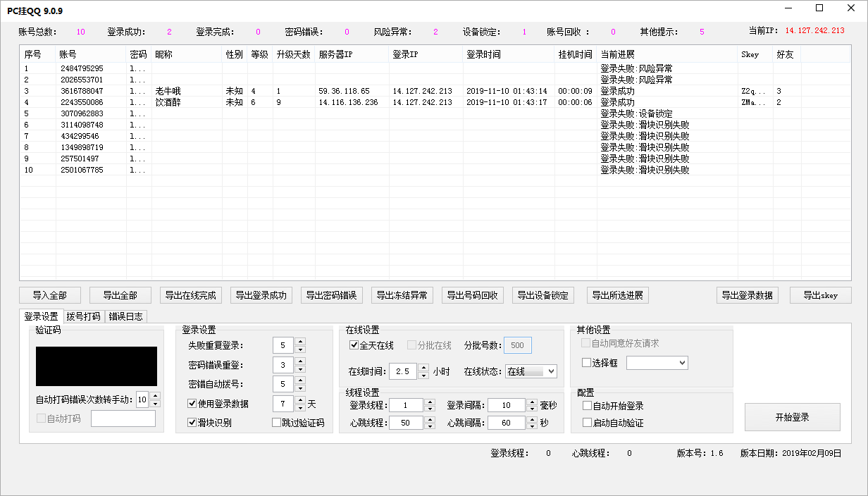Decrease the 心跳间隔 seconds value
The height and width of the screenshot is (496, 868).
coord(532,426)
